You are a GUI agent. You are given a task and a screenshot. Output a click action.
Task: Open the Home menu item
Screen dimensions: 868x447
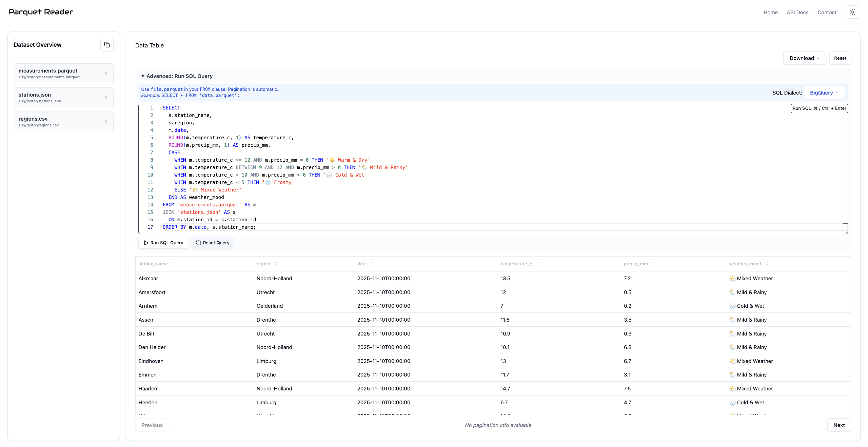(770, 12)
